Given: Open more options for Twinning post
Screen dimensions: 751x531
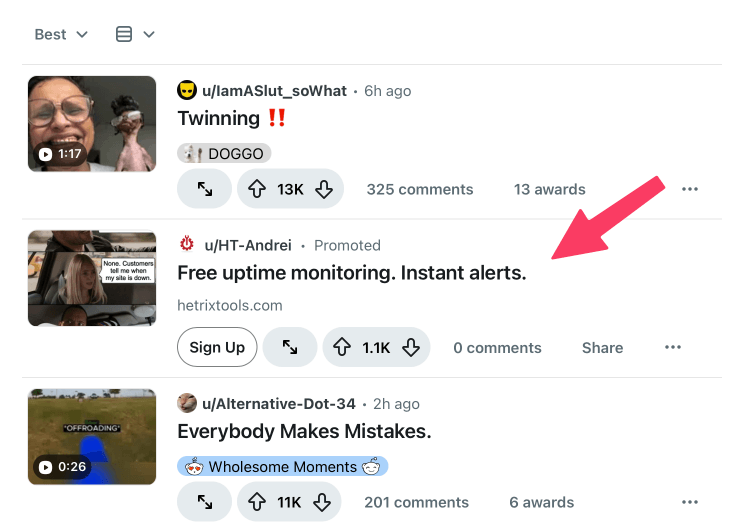Looking at the screenshot, I should [x=689, y=189].
